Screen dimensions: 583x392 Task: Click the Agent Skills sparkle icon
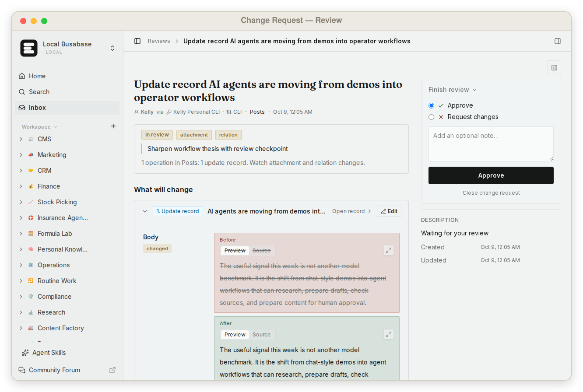click(x=25, y=353)
